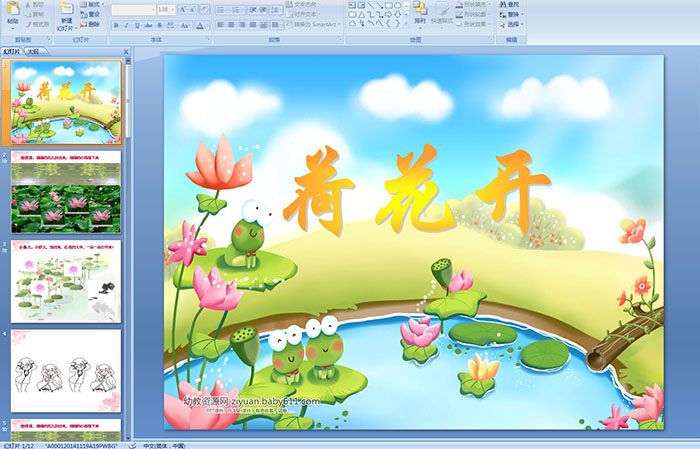Click the Grow Font (larger A) icon
This screenshot has width=700, height=449.
(x=183, y=9)
